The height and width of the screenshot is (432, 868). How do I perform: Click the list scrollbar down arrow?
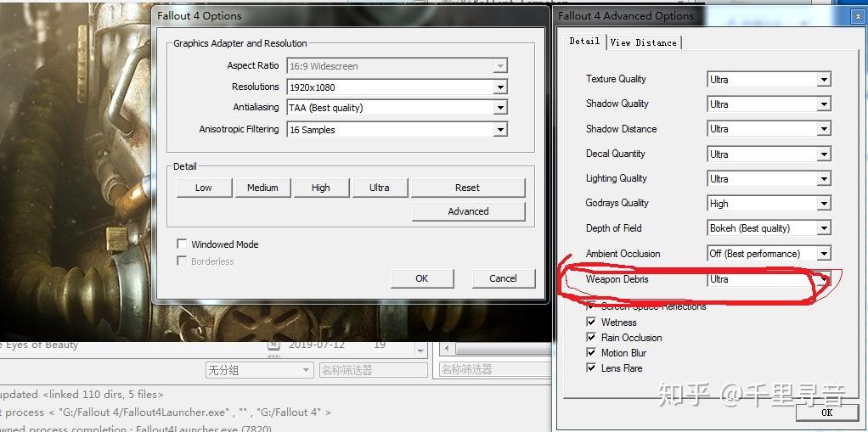click(421, 351)
